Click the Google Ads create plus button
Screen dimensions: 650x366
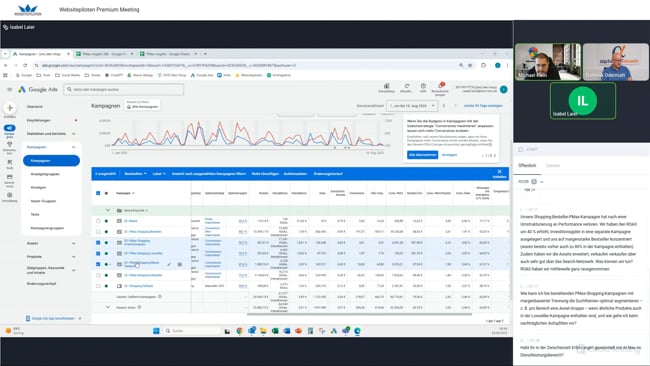[x=10, y=108]
